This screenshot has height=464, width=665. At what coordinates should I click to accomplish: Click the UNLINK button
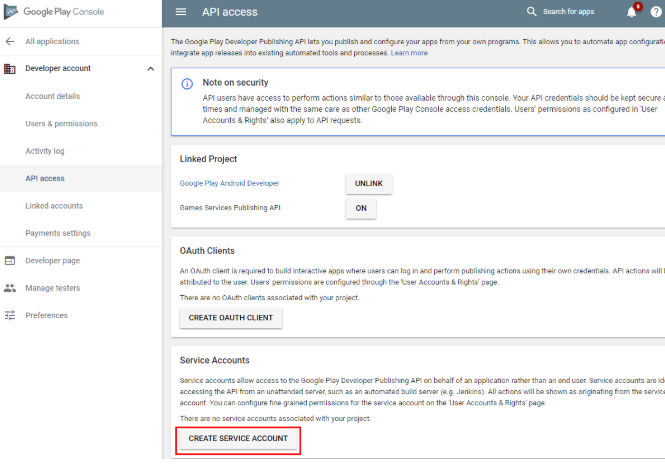click(x=369, y=184)
